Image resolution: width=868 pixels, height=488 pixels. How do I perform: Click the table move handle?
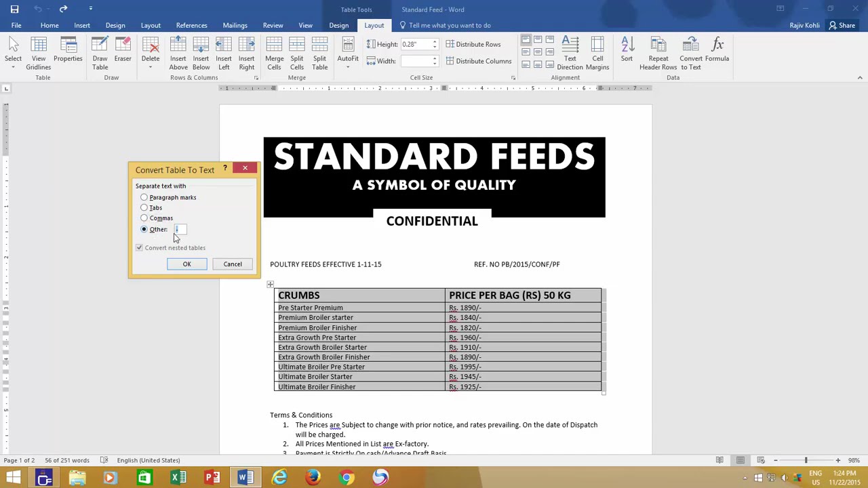(270, 285)
